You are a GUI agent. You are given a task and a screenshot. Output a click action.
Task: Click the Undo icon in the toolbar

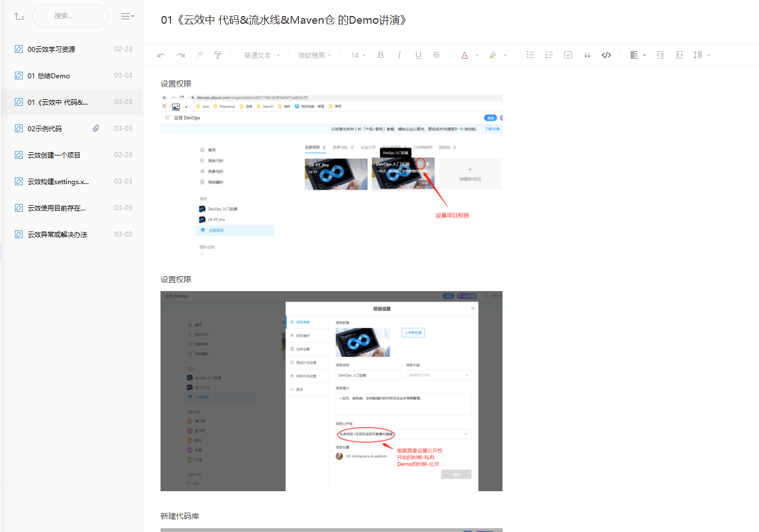162,55
